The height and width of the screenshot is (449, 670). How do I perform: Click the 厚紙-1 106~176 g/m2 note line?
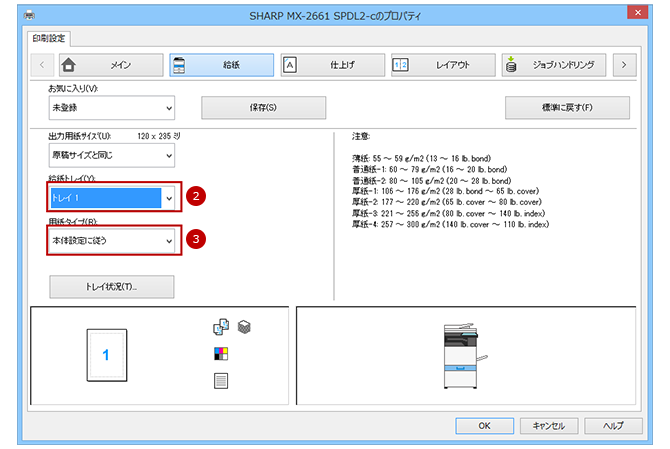445,191
